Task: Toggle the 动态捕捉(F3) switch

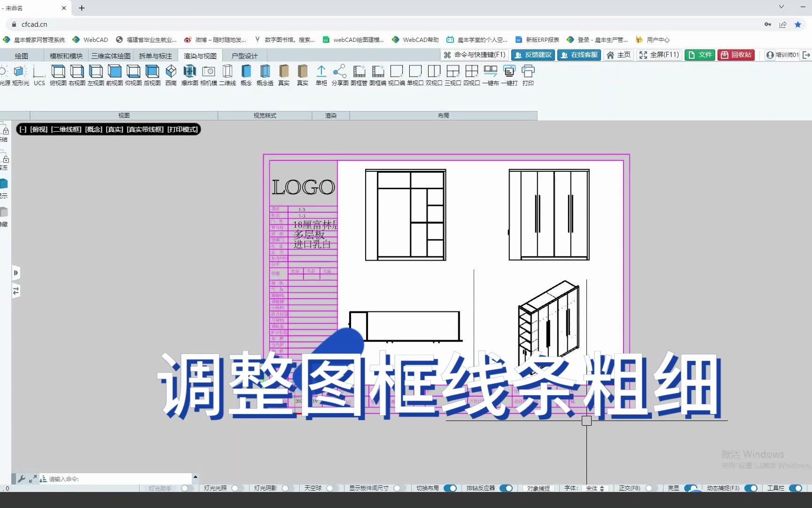Action: tap(751, 488)
